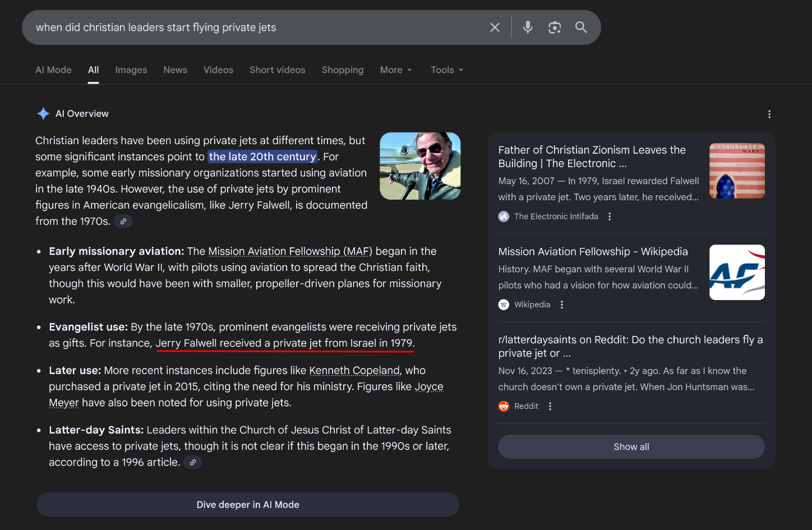Viewport: 812px width, 530px height.
Task: Click the Kenneth Copeland underlined link
Action: pyautogui.click(x=354, y=371)
